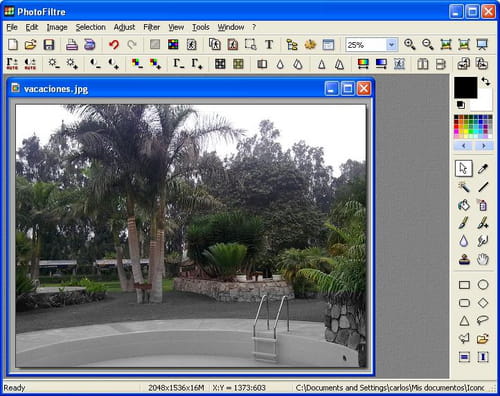The height and width of the screenshot is (396, 500).
Task: Open the Adjust menu
Action: click(124, 27)
